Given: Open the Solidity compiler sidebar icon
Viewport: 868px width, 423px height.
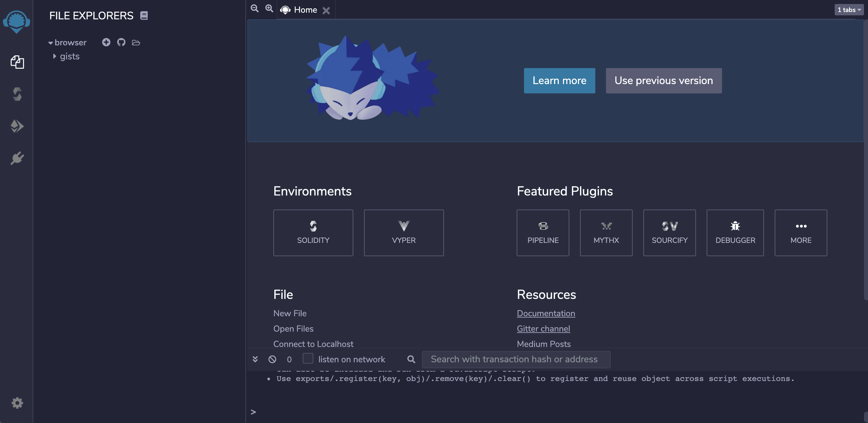Looking at the screenshot, I should click(17, 94).
